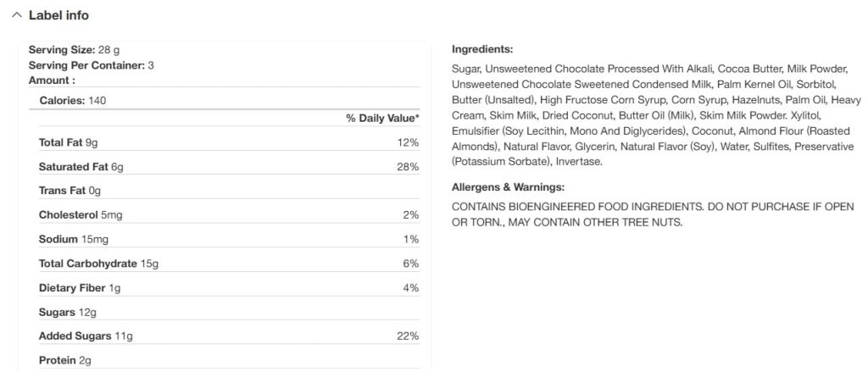Click the Saturated Fat 6g row
Image resolution: width=868 pixels, height=372 pixels.
point(224,167)
